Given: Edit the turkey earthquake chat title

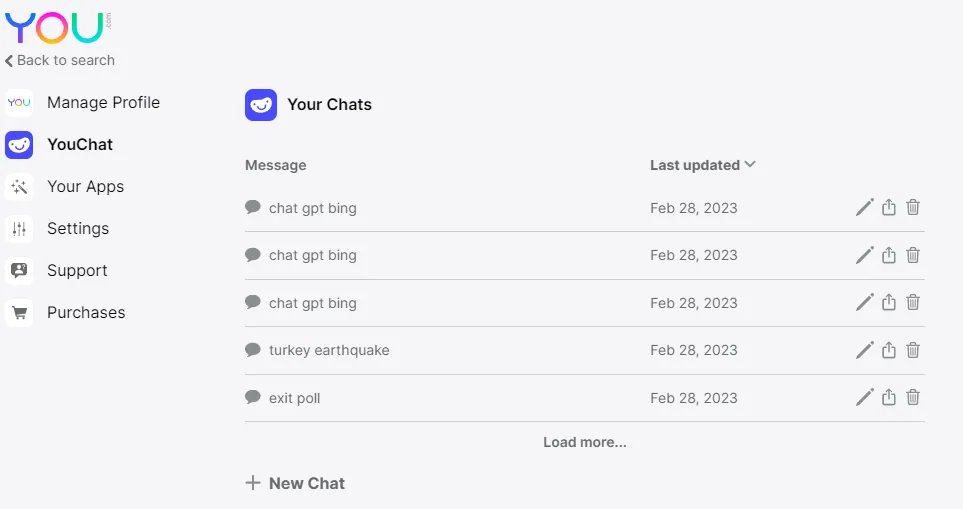Looking at the screenshot, I should tap(865, 350).
